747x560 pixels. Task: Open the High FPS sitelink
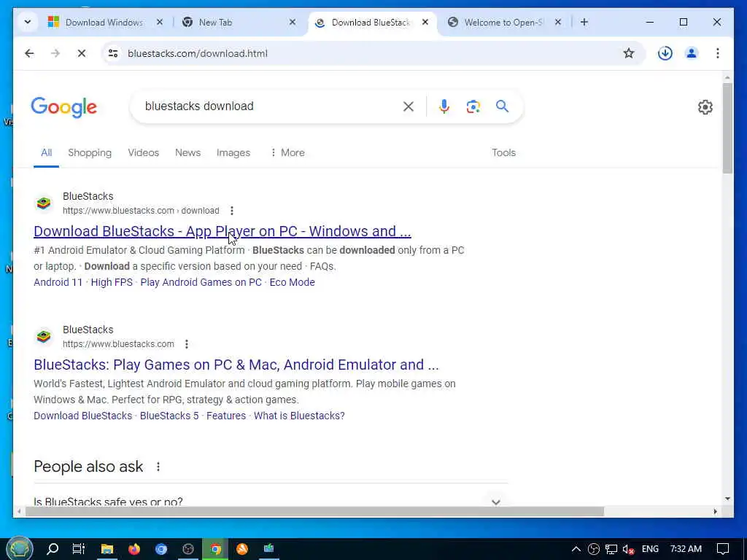(112, 282)
